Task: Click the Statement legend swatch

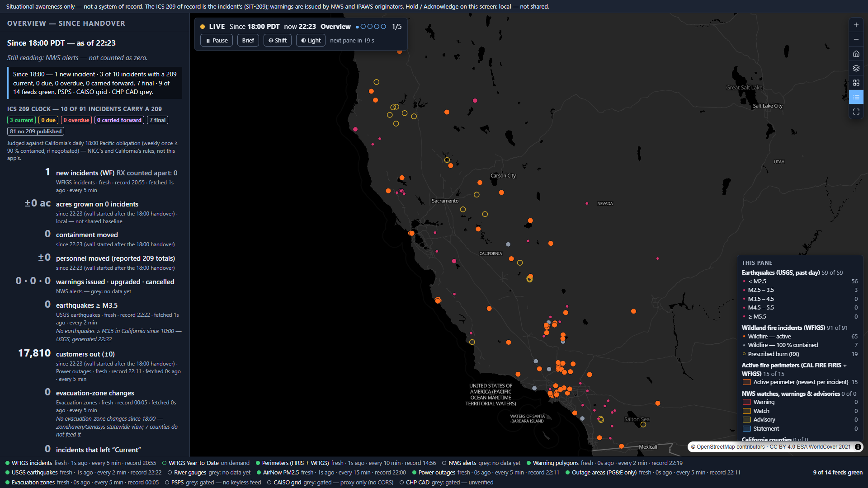Action: (x=747, y=429)
